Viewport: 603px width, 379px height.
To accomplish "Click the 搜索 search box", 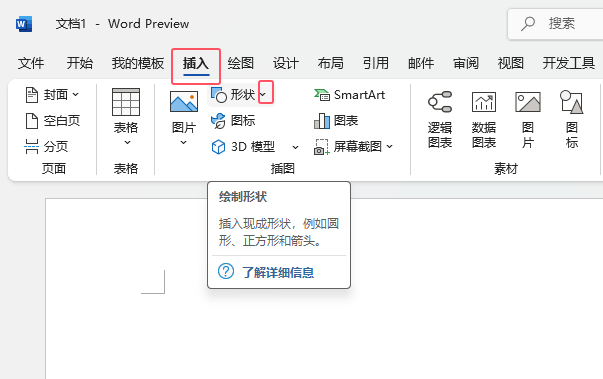I will 555,24.
